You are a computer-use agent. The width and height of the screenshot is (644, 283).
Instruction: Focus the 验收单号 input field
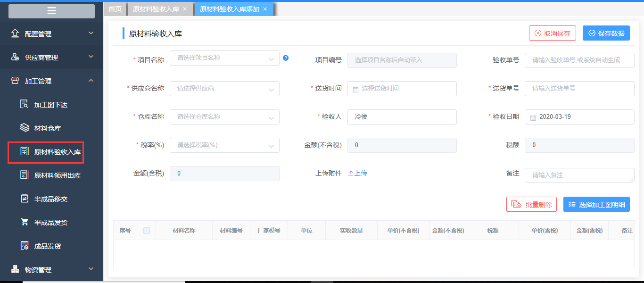pos(579,60)
